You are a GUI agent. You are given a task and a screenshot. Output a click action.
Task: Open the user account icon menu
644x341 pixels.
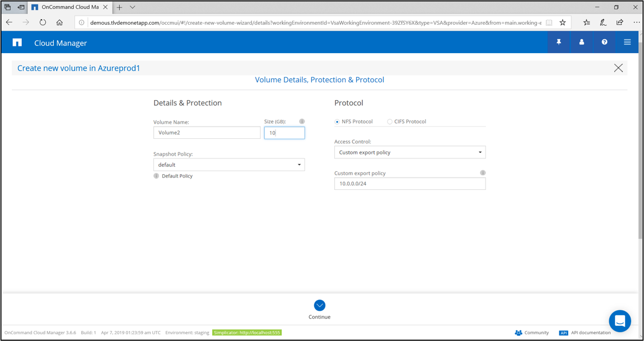click(x=581, y=43)
